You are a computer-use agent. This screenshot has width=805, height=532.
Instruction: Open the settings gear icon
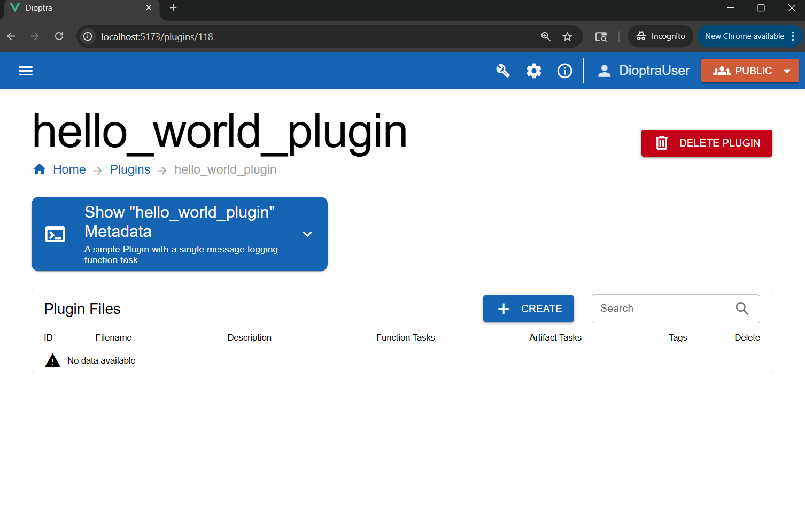[533, 71]
